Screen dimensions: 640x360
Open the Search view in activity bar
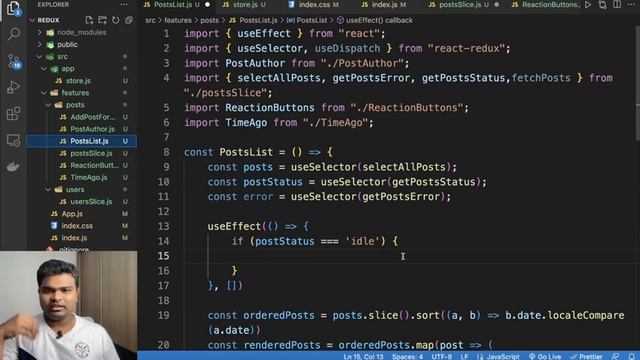(13, 34)
